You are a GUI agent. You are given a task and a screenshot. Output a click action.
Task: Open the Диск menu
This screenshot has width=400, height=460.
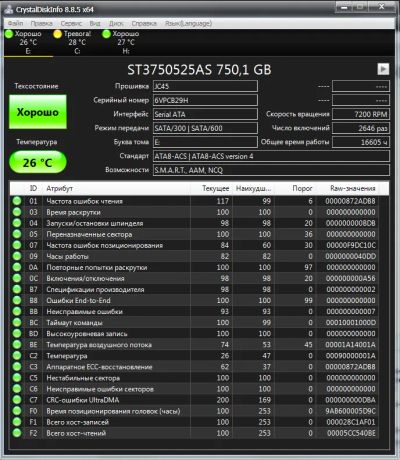coord(116,23)
